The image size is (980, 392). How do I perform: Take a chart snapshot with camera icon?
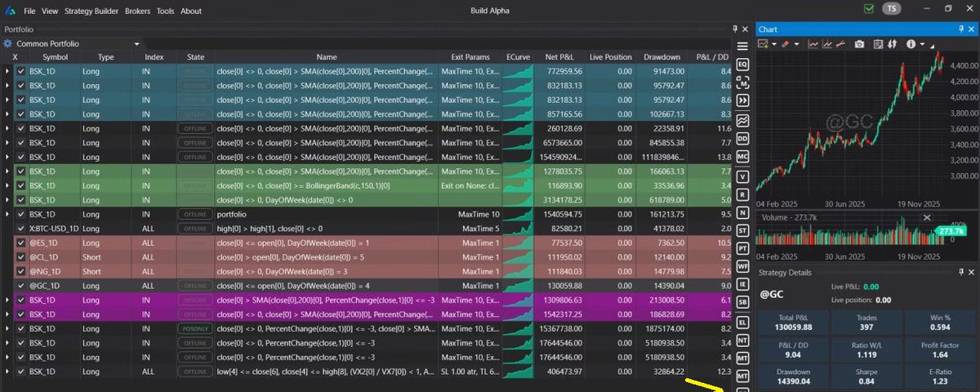point(859,43)
